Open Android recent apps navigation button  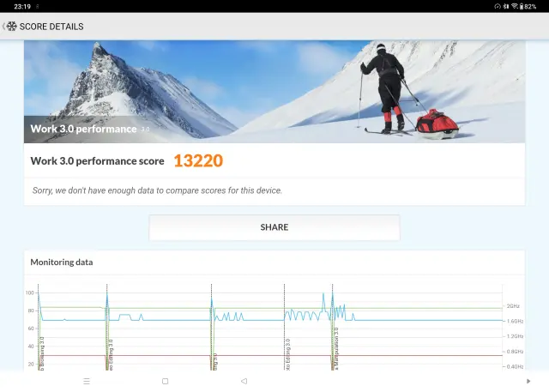(87, 381)
